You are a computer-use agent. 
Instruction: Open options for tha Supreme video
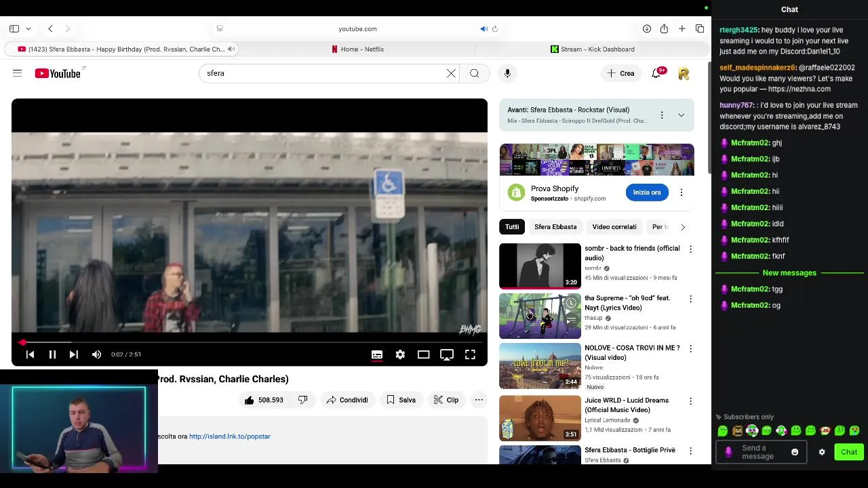point(690,299)
